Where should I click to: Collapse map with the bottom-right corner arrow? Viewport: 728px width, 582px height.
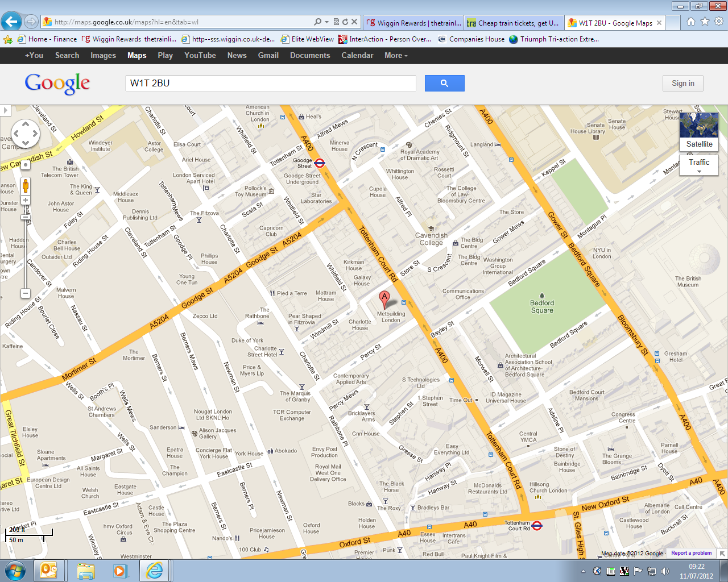(x=722, y=553)
